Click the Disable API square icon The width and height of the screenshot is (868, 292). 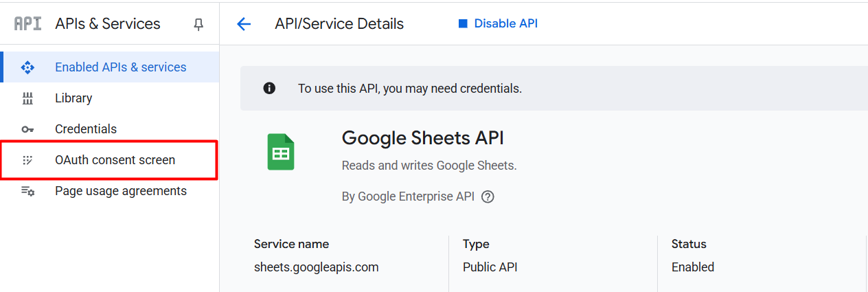click(462, 24)
